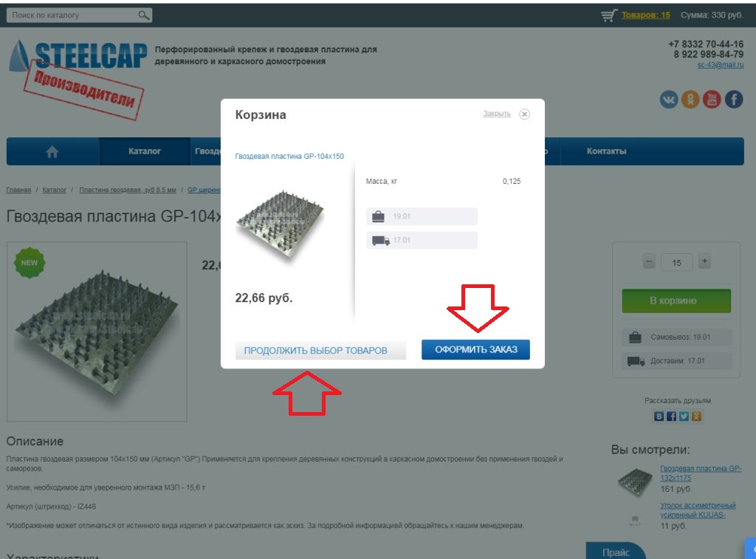
Task: Decrease quantity with the minus button
Action: (x=649, y=262)
